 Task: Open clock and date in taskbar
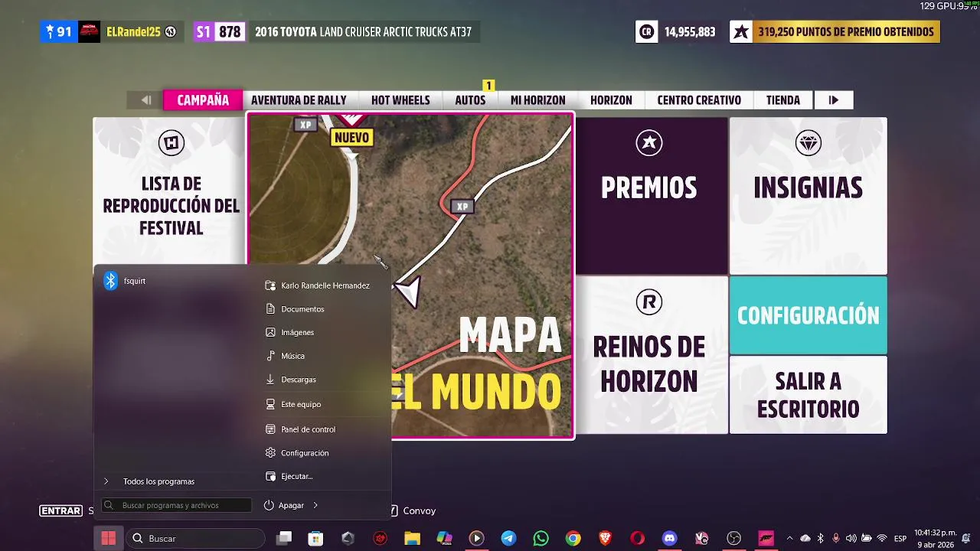(x=934, y=539)
